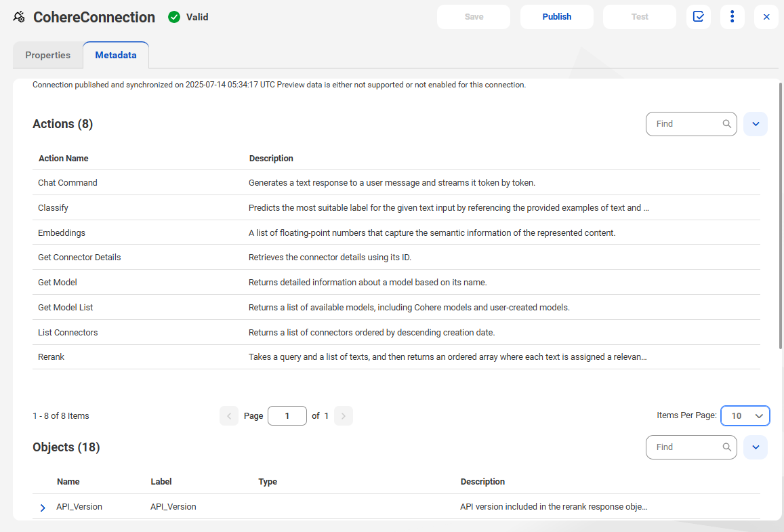Select the Get Model action
Image resolution: width=784 pixels, height=532 pixels.
58,283
